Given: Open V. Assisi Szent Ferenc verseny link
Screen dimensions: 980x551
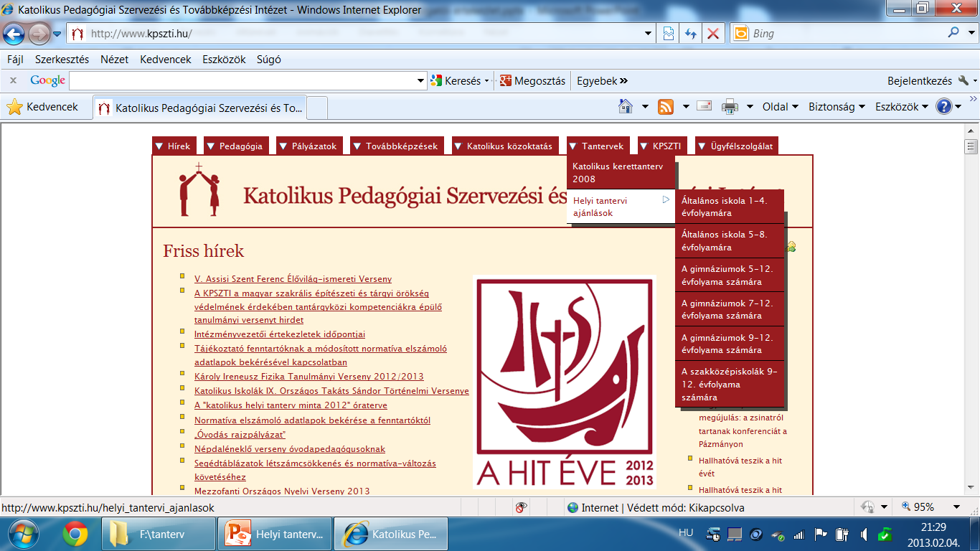Looking at the screenshot, I should tap(293, 279).
